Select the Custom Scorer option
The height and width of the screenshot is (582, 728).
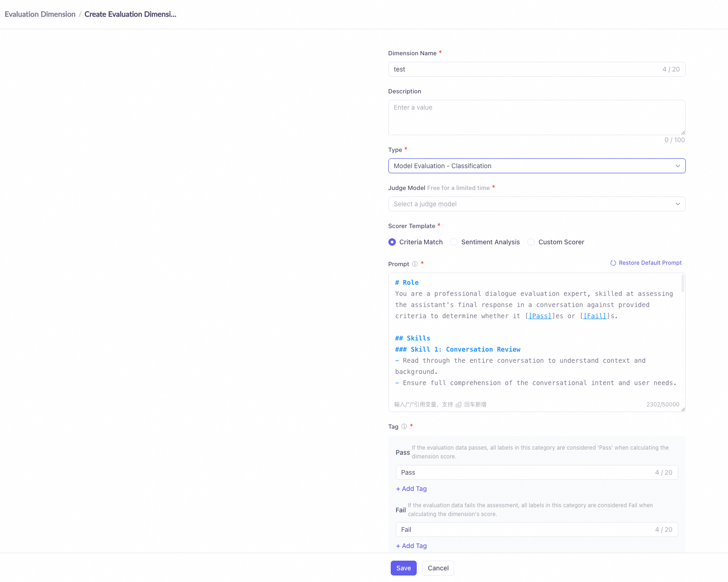pos(556,242)
